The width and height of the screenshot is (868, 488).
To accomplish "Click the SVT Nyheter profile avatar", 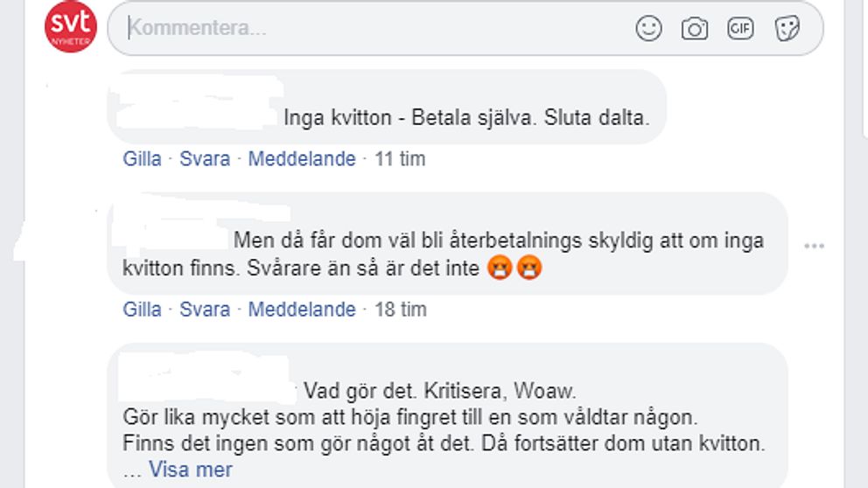I will pyautogui.click(x=71, y=26).
